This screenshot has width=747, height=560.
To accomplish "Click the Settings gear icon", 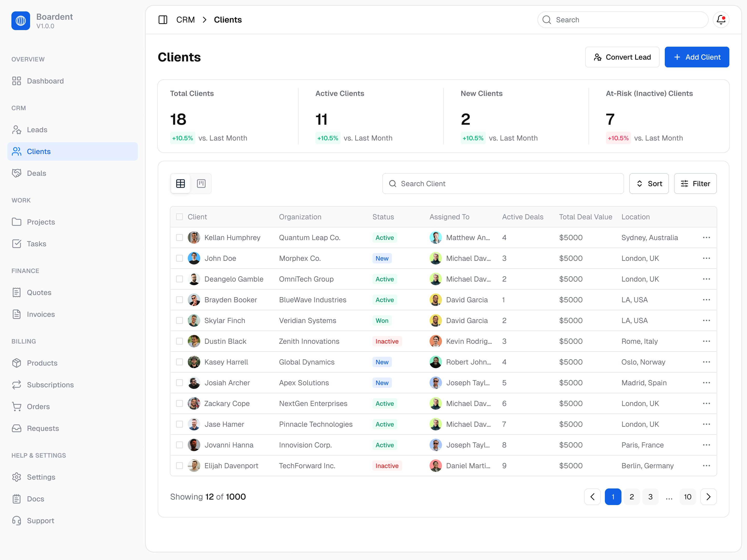I will coord(17,477).
